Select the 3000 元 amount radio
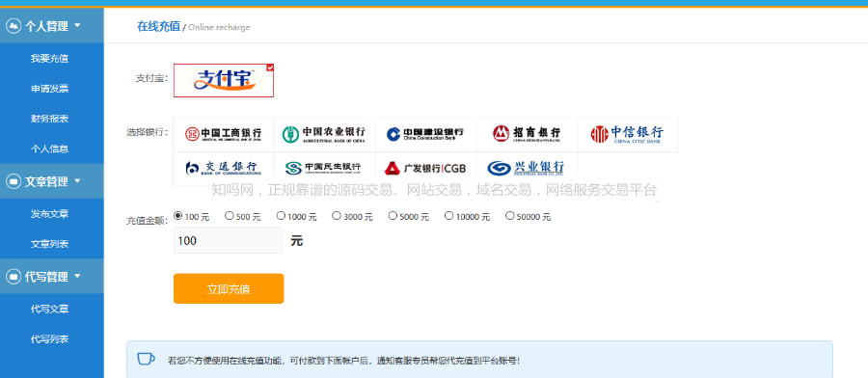The width and height of the screenshot is (868, 378). coord(337,215)
